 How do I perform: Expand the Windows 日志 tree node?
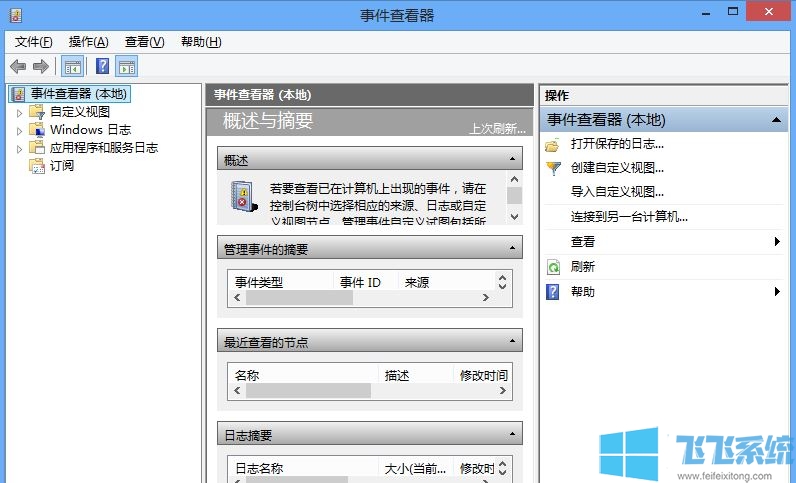coord(18,130)
